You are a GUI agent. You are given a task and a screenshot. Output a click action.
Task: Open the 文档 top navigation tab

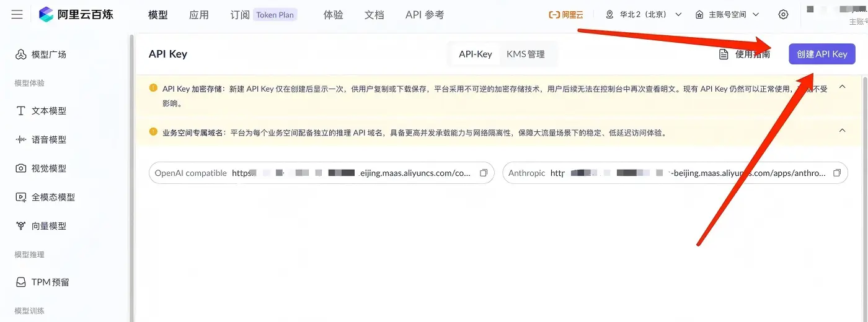coord(374,15)
